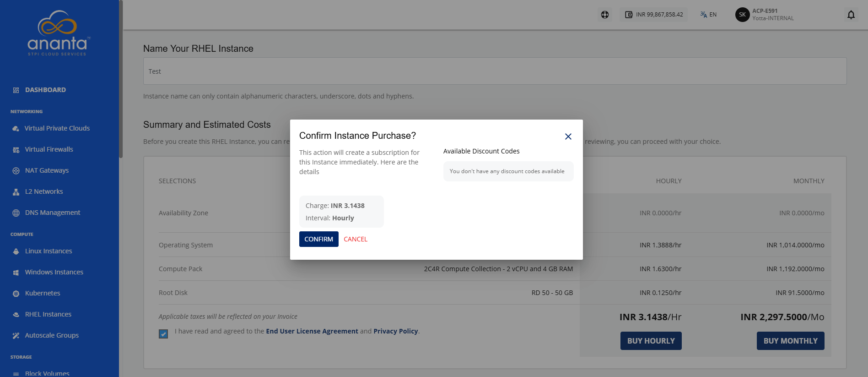The height and width of the screenshot is (377, 868).
Task: Click the Linux Instances penguin icon
Action: pyautogui.click(x=16, y=251)
